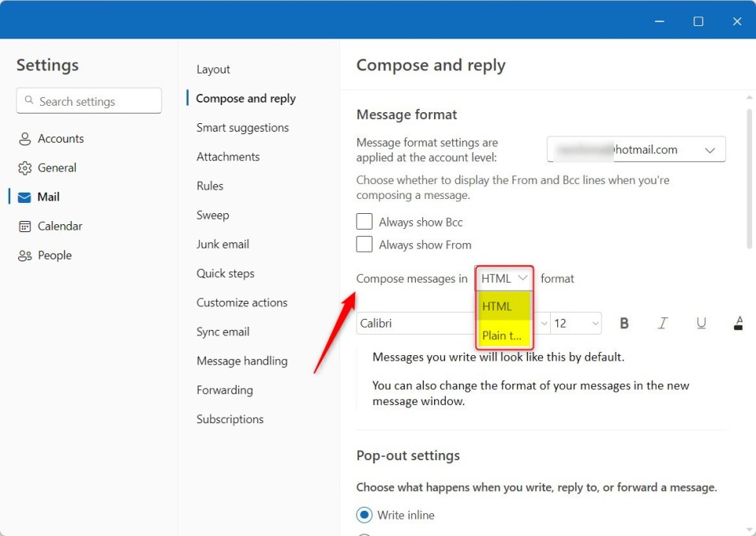Screen dimensions: 756x536
Task: Focus the Search settings field
Action: (x=88, y=101)
